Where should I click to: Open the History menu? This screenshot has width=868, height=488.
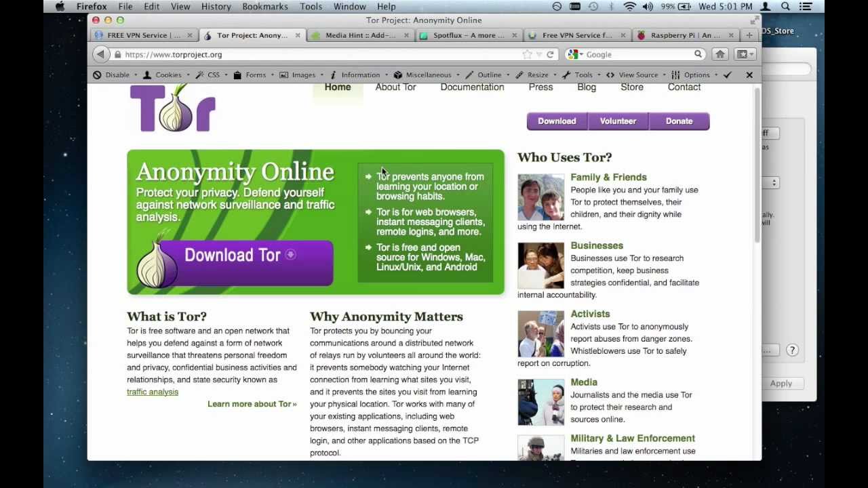click(x=216, y=7)
